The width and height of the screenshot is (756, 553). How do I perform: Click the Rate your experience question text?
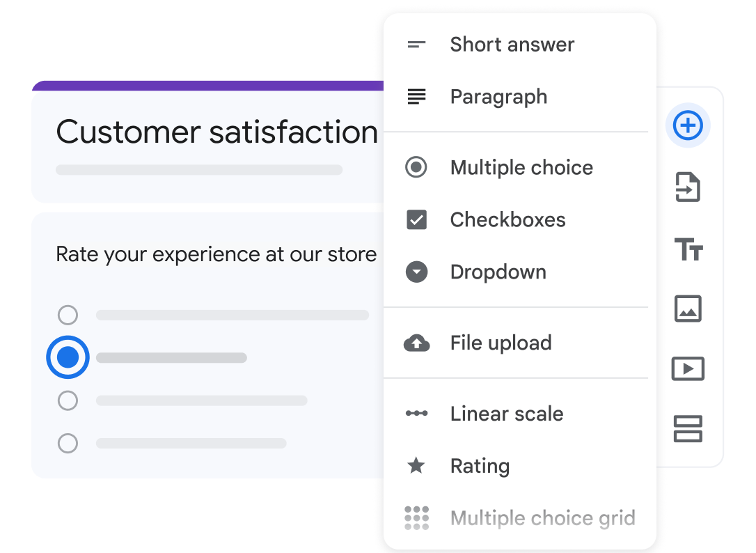pyautogui.click(x=216, y=254)
